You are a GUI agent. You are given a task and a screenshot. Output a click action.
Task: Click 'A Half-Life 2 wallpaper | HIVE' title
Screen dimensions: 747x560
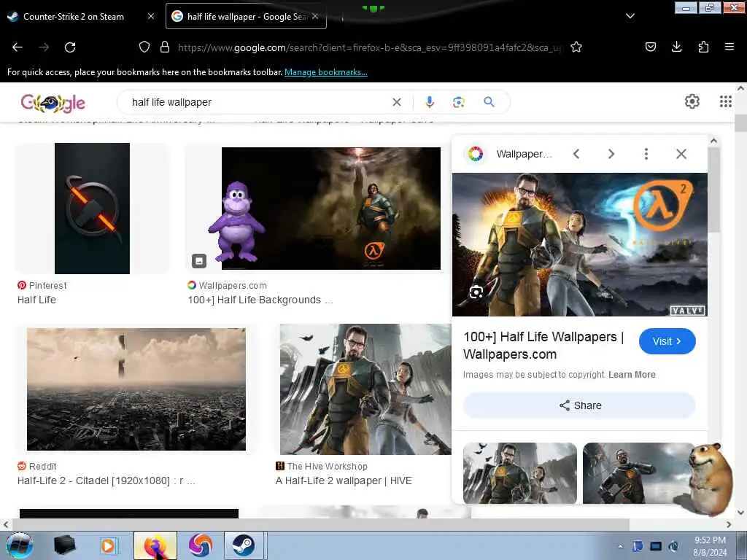344,481
